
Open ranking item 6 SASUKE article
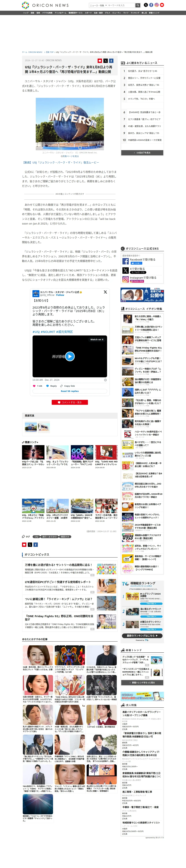click(x=142, y=112)
